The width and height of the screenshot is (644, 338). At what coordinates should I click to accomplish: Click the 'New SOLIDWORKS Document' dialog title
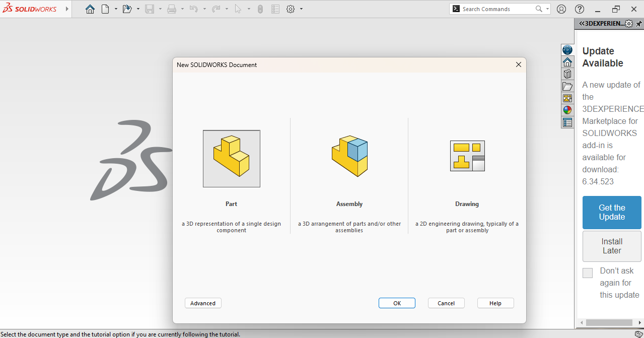217,64
